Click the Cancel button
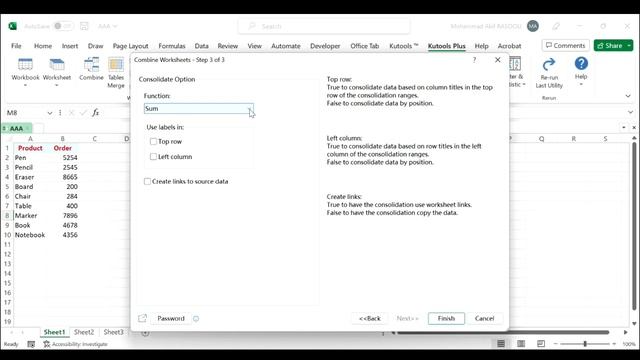This screenshot has height=360, width=640. 484,318
